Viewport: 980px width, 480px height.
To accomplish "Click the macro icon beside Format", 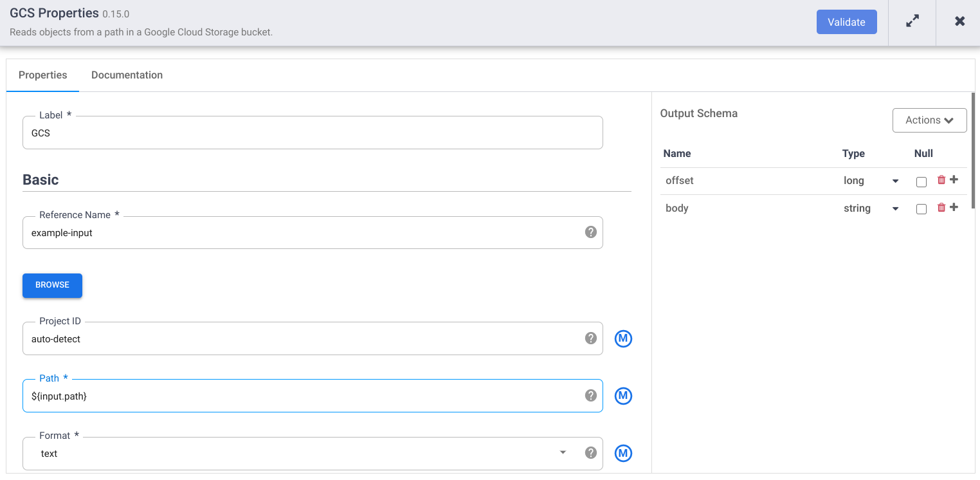I will click(x=623, y=453).
